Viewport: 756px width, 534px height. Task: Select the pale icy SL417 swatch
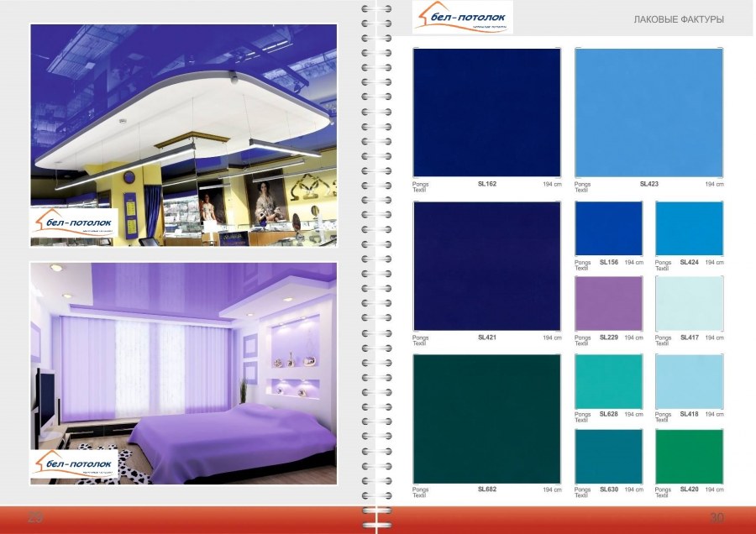689,303
